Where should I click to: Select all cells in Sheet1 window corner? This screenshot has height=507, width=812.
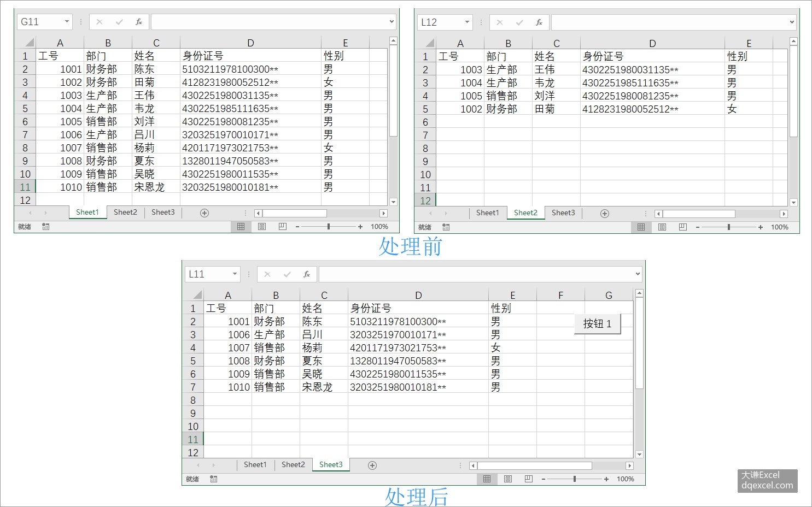click(25, 42)
